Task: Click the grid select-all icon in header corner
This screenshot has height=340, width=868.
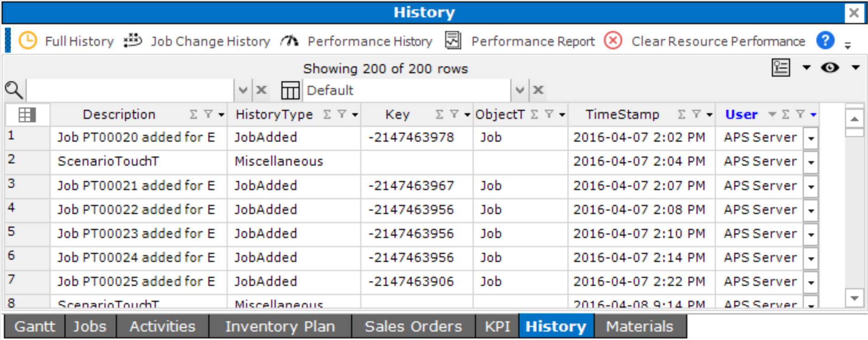Action: click(27, 115)
